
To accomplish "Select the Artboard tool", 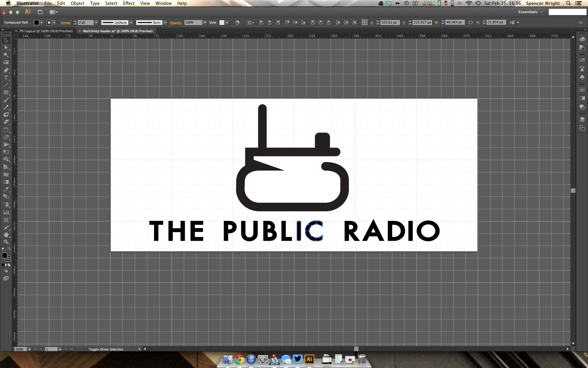I will coord(6,220).
